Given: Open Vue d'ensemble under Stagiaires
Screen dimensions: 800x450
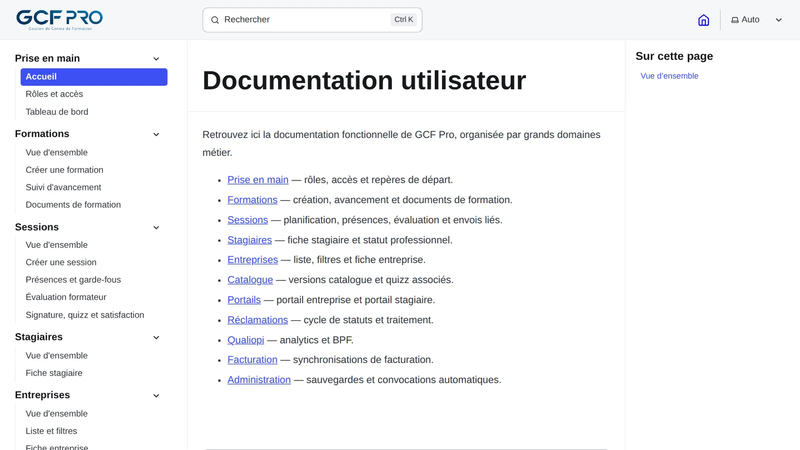Looking at the screenshot, I should [57, 356].
